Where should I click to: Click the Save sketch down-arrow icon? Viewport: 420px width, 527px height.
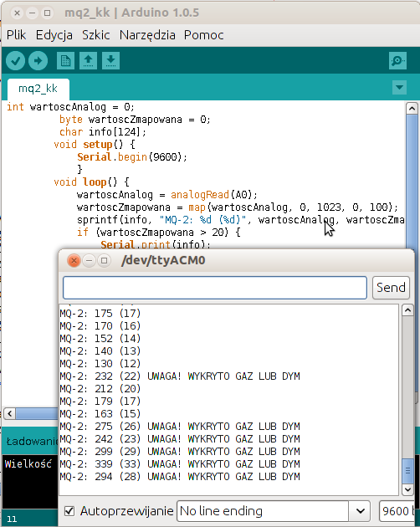pyautogui.click(x=110, y=61)
